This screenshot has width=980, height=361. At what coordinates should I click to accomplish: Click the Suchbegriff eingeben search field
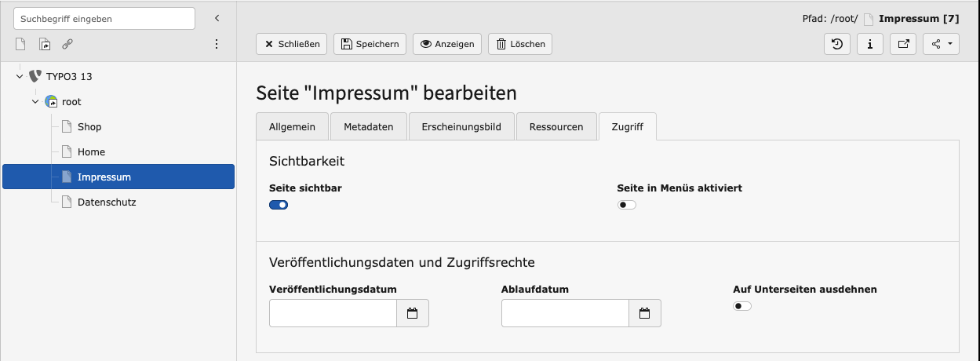coord(104,18)
